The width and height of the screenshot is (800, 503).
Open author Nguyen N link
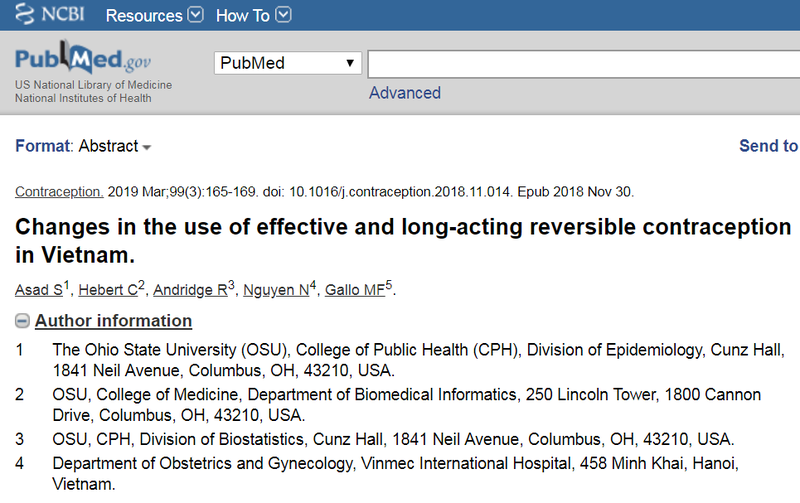point(276,290)
